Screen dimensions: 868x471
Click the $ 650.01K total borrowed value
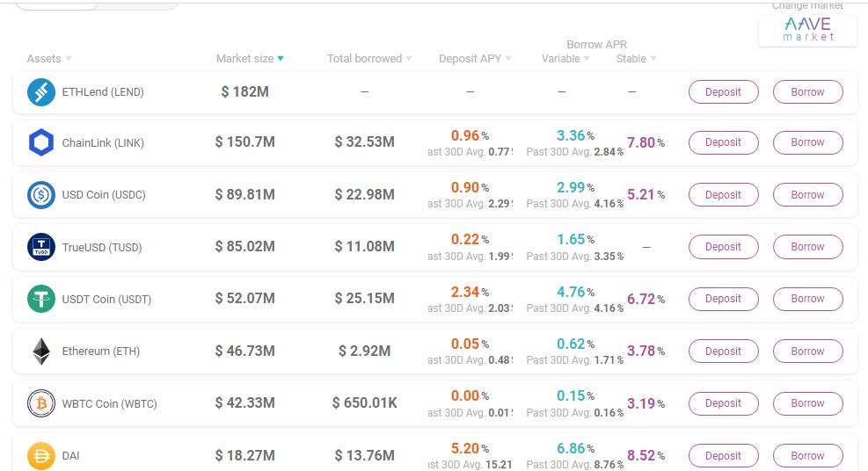pos(364,403)
